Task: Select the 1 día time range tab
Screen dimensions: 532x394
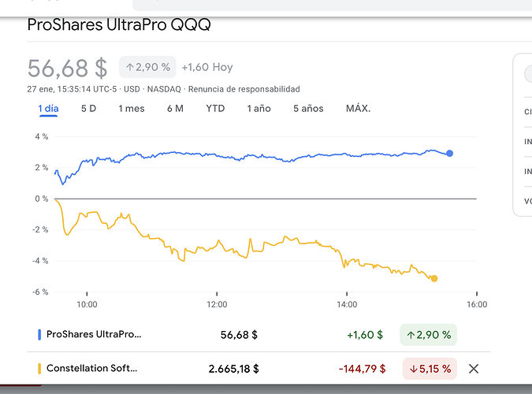Action: click(48, 109)
